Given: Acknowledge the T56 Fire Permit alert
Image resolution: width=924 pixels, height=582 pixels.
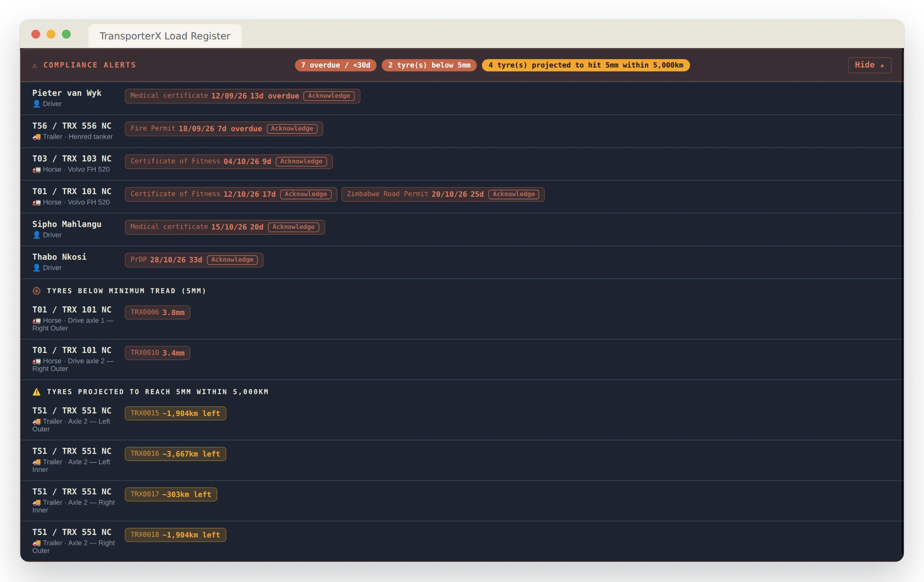Looking at the screenshot, I should click(292, 129).
